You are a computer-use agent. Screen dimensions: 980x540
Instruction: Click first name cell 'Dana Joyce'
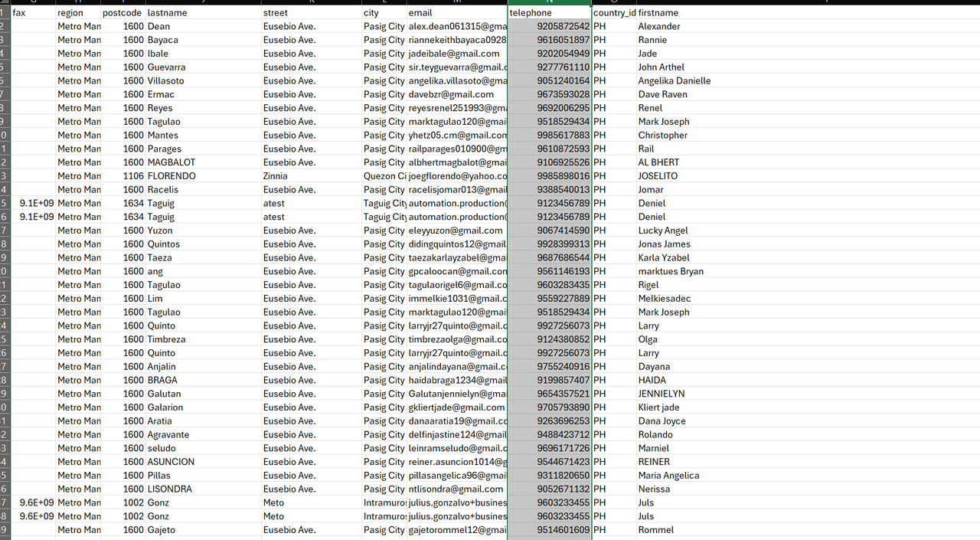808,421
